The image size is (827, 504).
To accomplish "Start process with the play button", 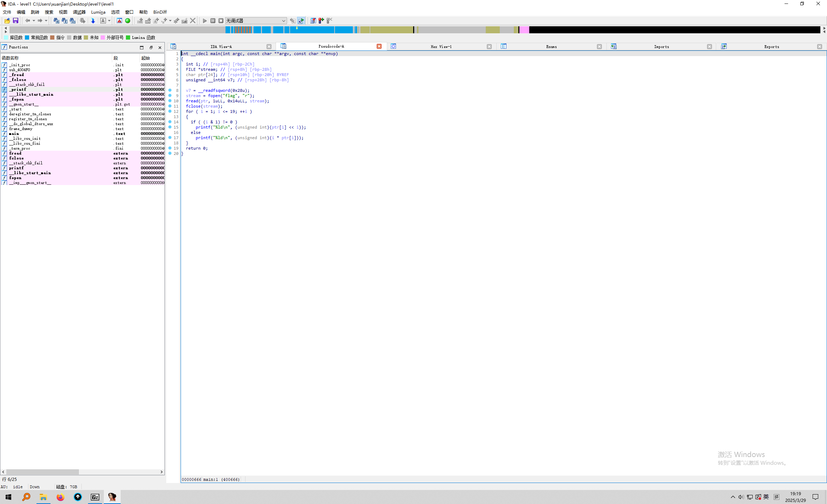I will pos(205,21).
